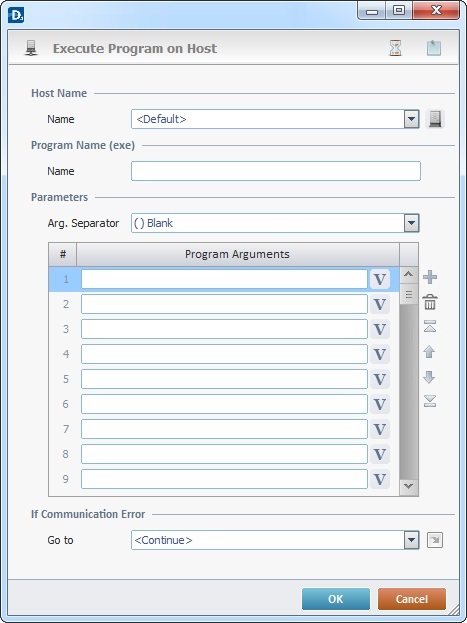
Task: Expand the Host Name dropdown showing Default
Action: tap(411, 119)
